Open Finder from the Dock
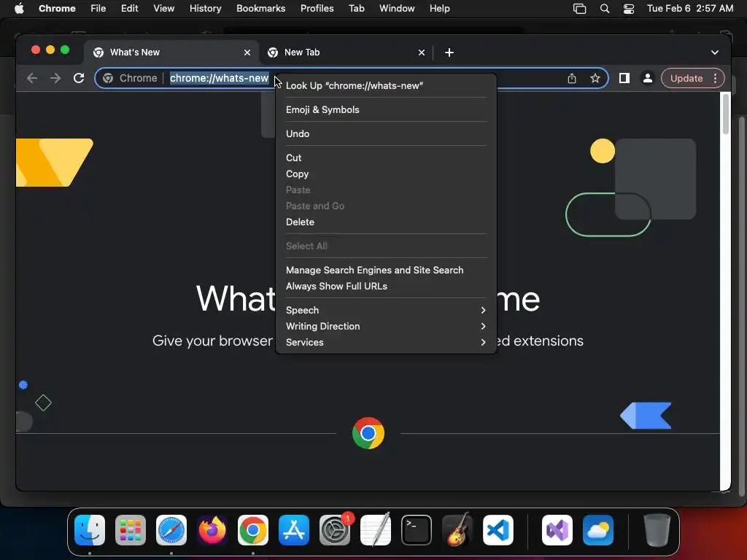The width and height of the screenshot is (747, 560). (90, 530)
